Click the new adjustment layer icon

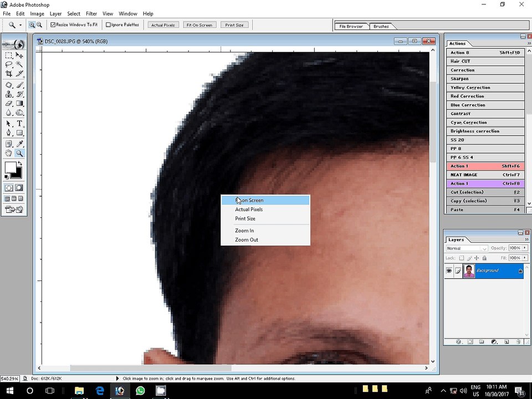tap(494, 342)
